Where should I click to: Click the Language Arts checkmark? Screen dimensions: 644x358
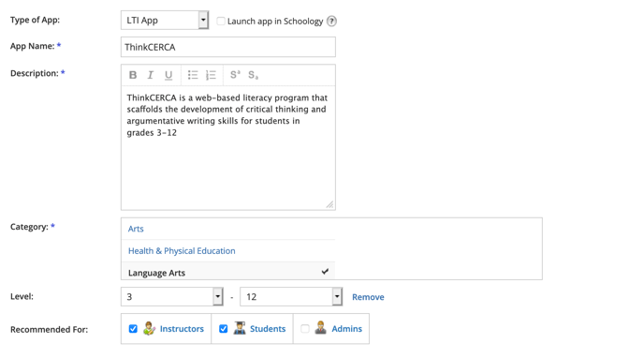point(325,271)
